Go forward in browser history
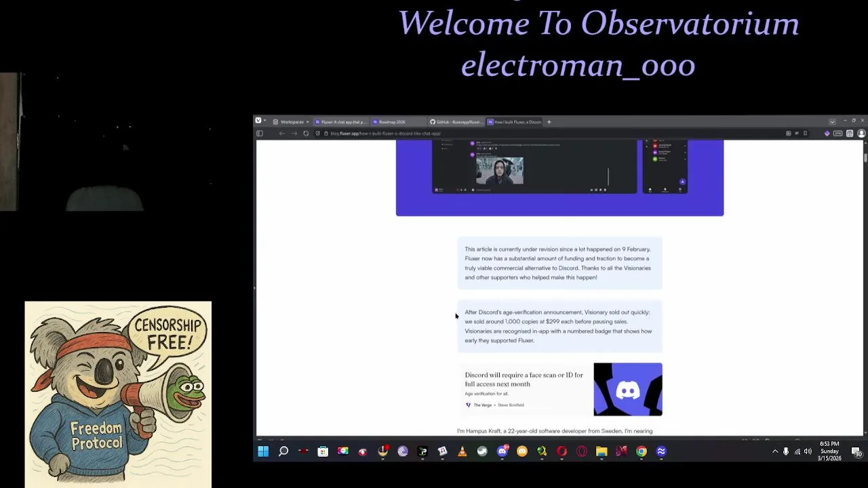Image resolution: width=868 pixels, height=488 pixels. pyautogui.click(x=294, y=134)
